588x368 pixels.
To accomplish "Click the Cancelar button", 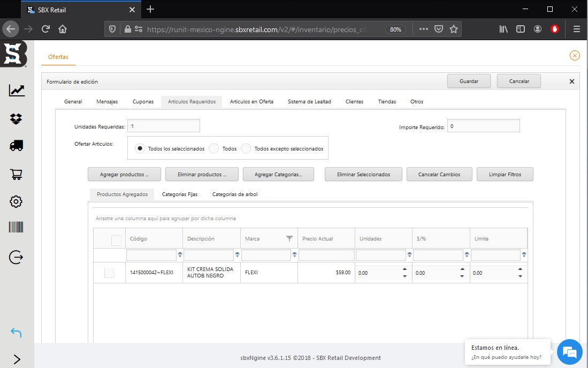I will point(519,81).
